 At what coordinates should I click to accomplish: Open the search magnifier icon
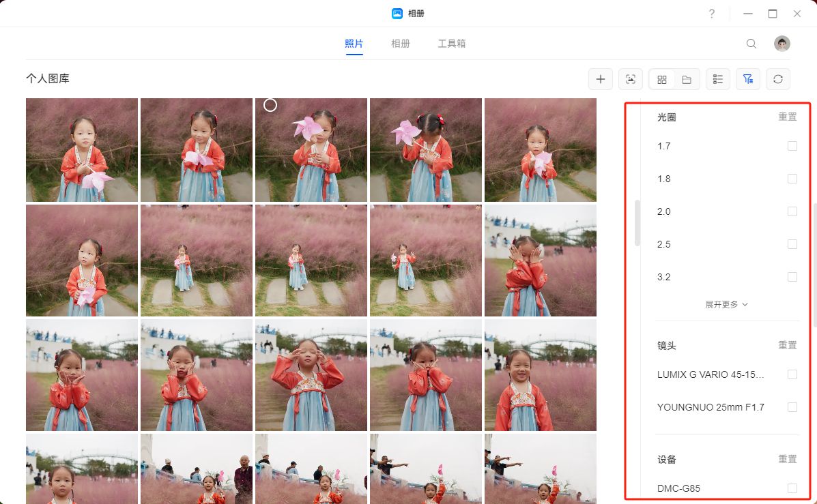tap(751, 44)
